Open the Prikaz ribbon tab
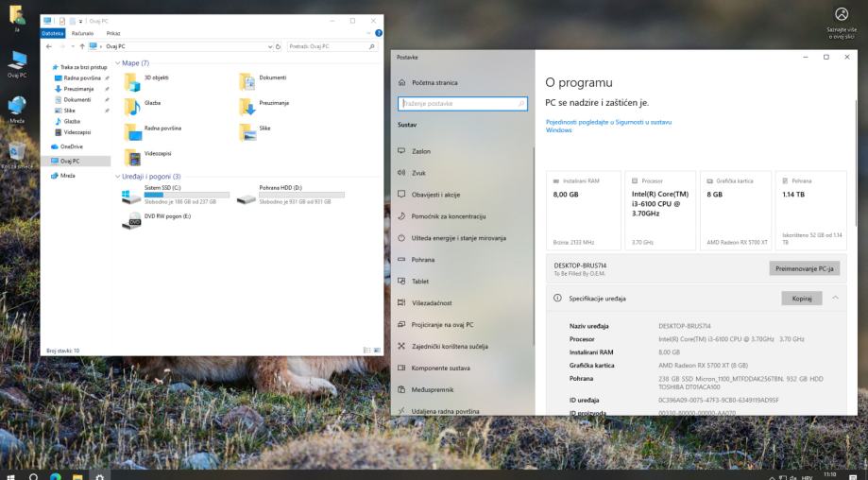Image resolution: width=868 pixels, height=480 pixels. tap(113, 33)
